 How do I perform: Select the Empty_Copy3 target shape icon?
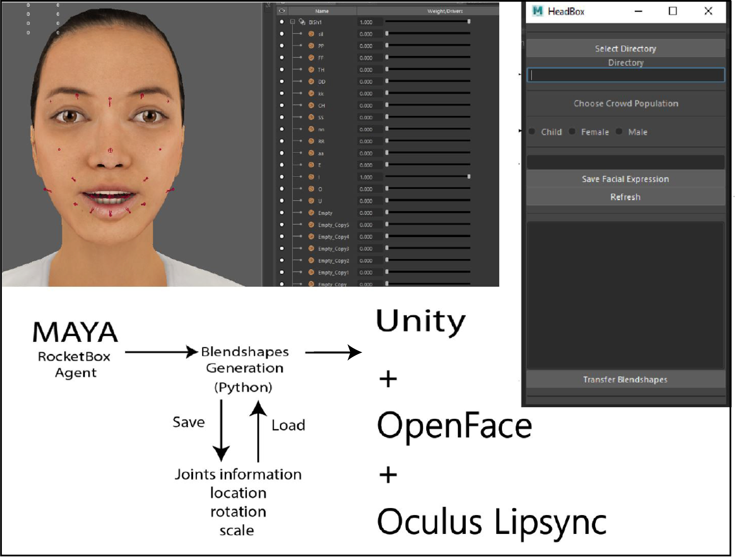[311, 249]
